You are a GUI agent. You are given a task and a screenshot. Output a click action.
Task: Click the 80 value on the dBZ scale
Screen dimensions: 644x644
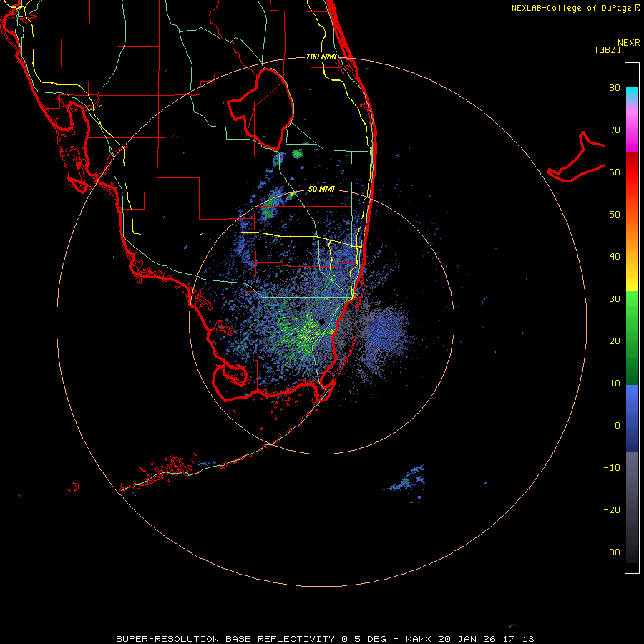tap(615, 88)
